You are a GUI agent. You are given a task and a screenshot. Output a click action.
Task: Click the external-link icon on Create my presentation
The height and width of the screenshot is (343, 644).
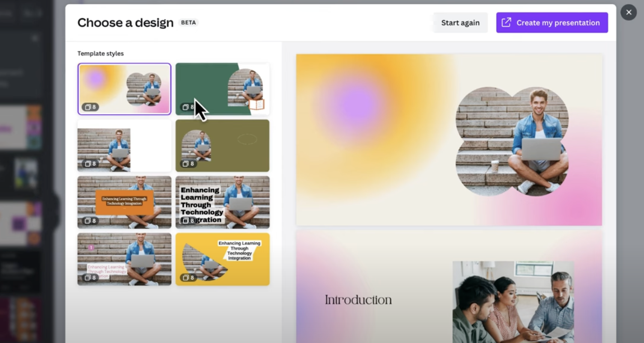(506, 22)
